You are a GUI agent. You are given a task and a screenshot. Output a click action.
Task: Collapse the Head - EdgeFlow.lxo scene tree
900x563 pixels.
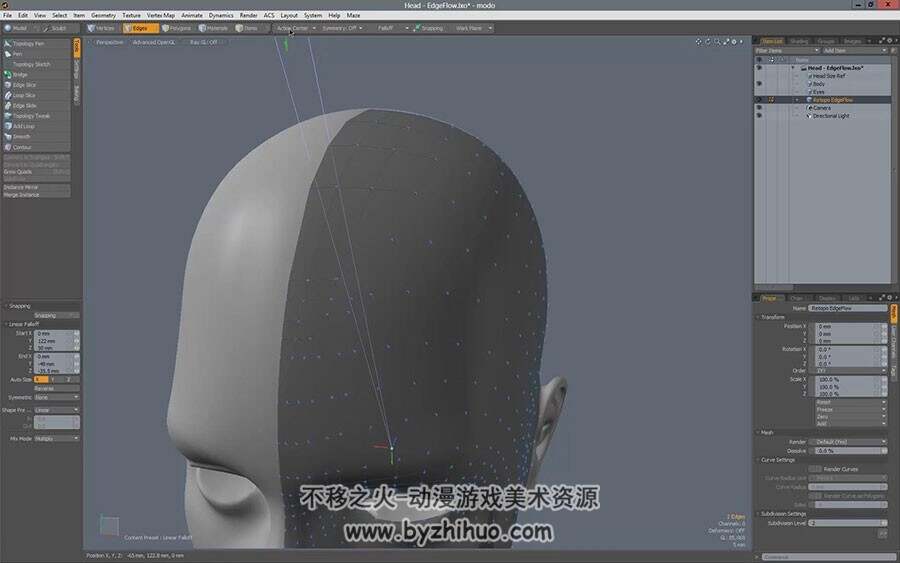pyautogui.click(x=793, y=68)
